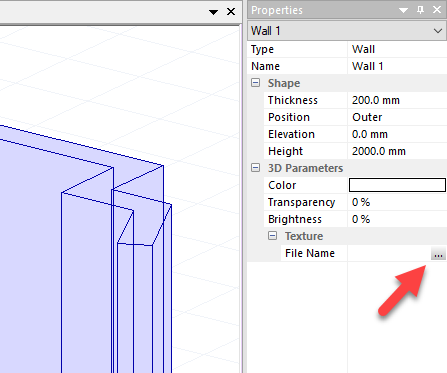The height and width of the screenshot is (373, 447).
Task: Click the Height property label
Action: (285, 151)
